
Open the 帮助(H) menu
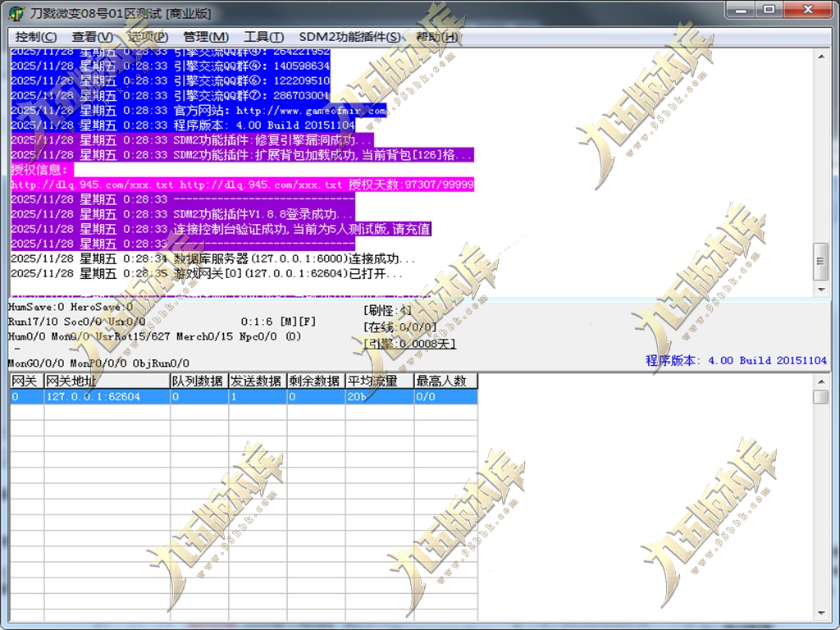(x=437, y=37)
